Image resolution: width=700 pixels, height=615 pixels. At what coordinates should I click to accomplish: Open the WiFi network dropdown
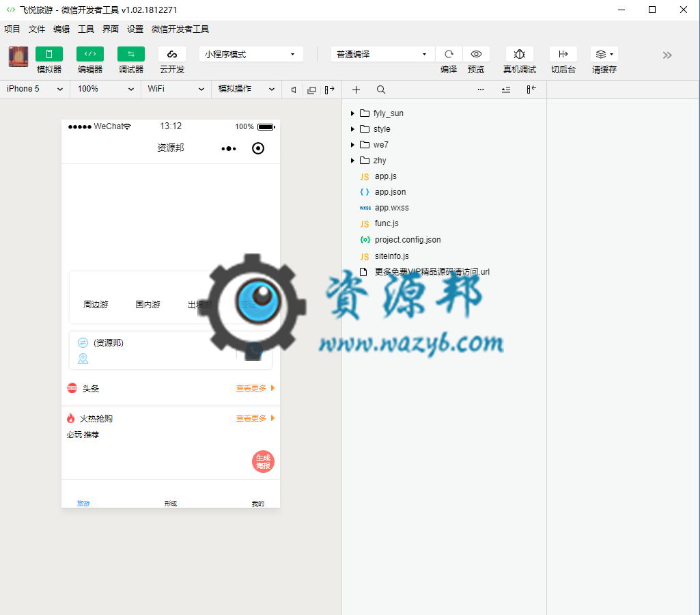point(176,89)
